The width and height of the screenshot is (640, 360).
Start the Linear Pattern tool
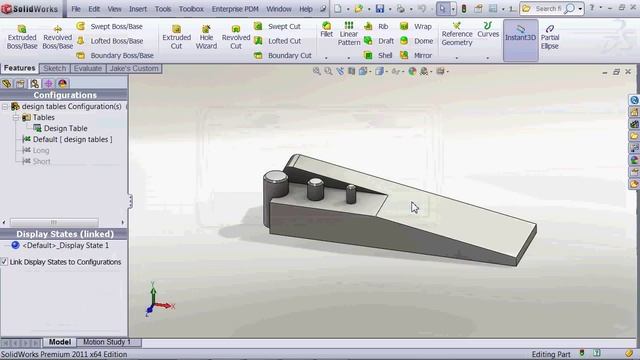click(349, 34)
